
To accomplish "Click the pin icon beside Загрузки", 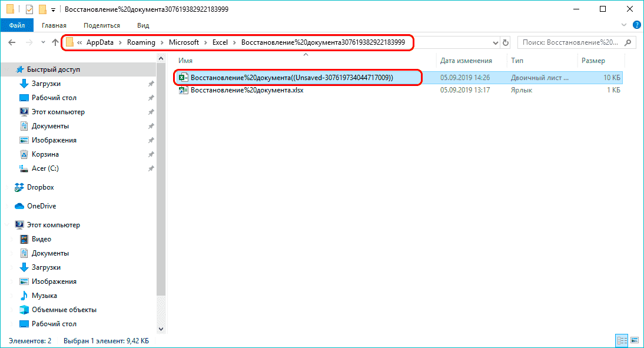I will 151,84.
